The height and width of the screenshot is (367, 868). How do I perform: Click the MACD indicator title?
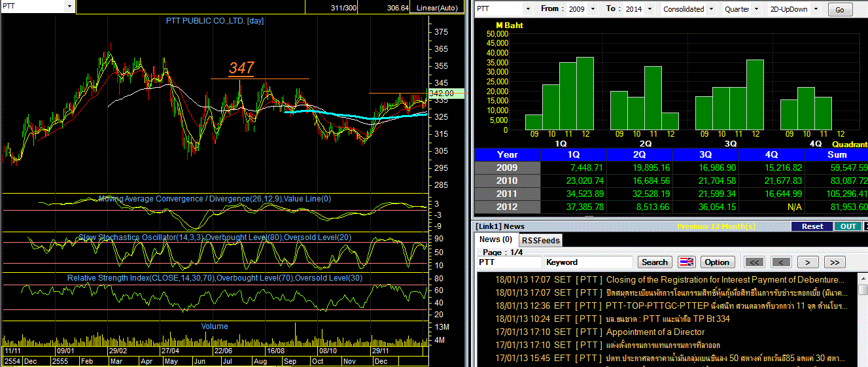215,198
